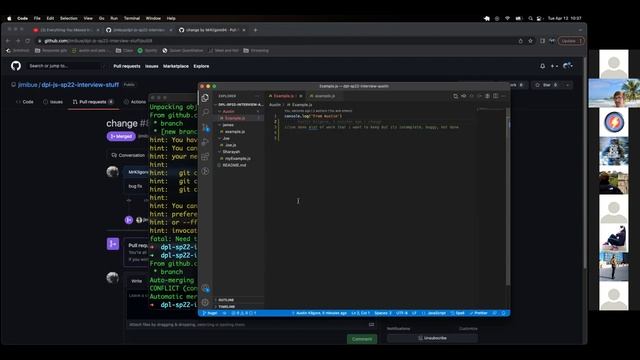Select the beach palm tree participant thumbnail
The image size is (640, 360).
coord(614,93)
